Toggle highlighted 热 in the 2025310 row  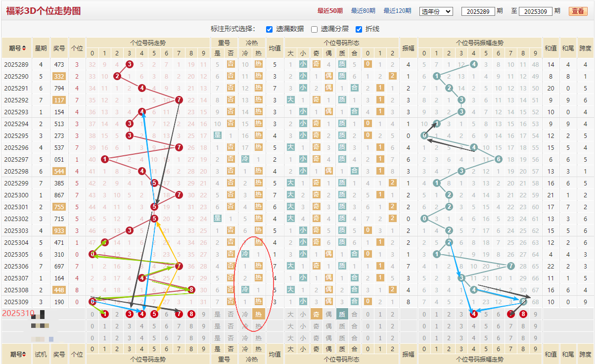258,314
